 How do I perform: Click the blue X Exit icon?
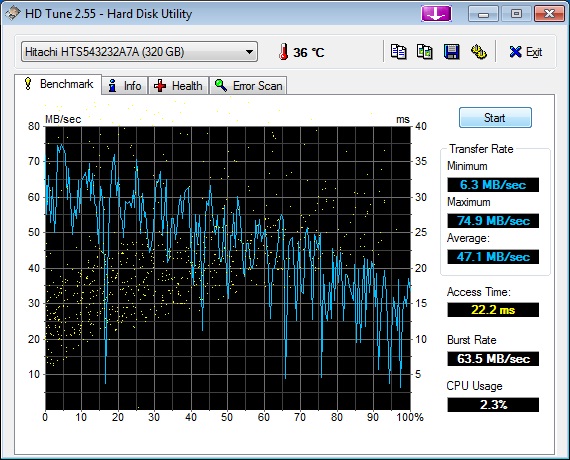(515, 52)
